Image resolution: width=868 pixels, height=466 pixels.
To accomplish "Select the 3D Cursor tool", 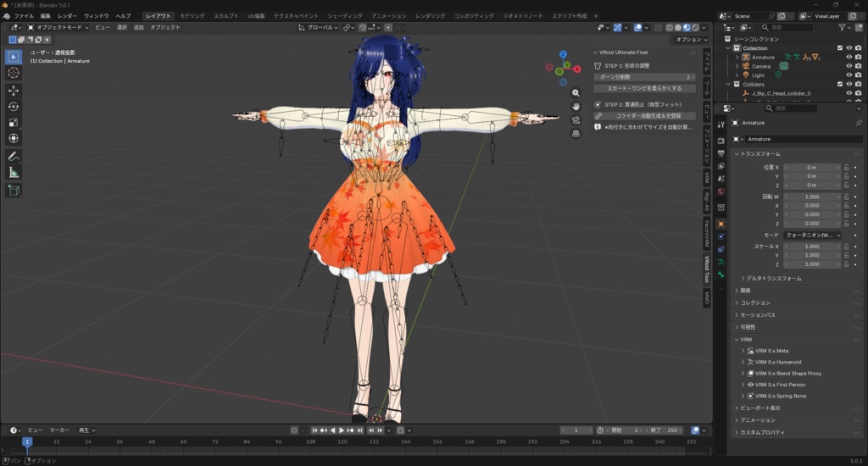I will (14, 73).
